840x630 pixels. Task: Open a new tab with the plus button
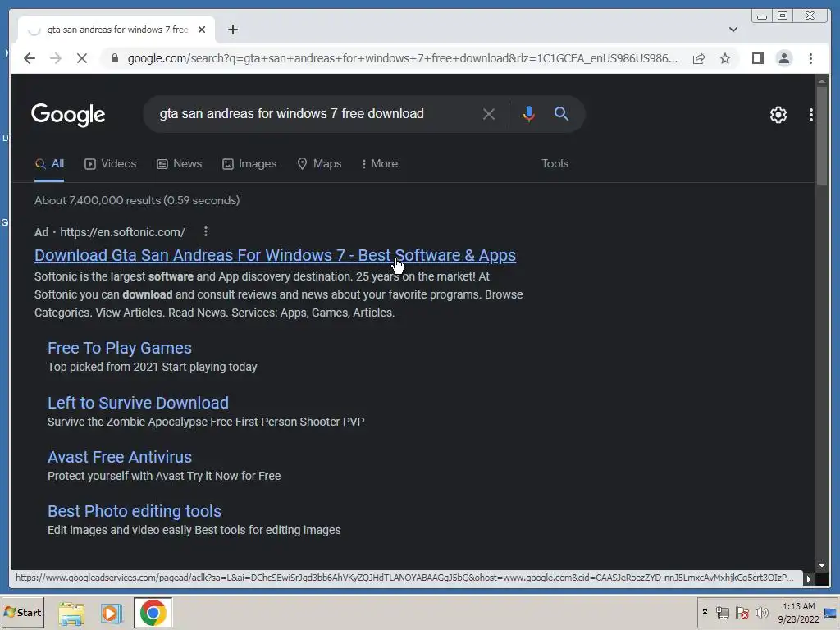232,30
